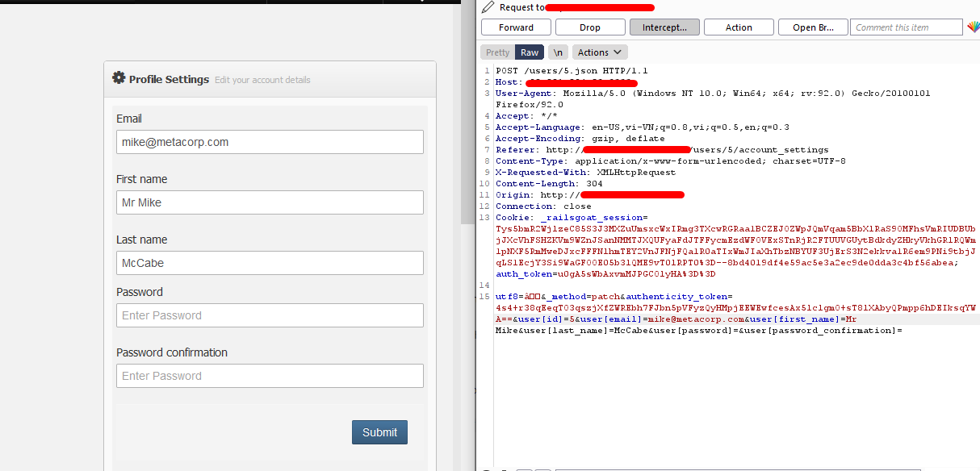The height and width of the screenshot is (471, 980).
Task: Click the "POST /users/5.json HTTP/1.1" request line
Action: tap(572, 71)
